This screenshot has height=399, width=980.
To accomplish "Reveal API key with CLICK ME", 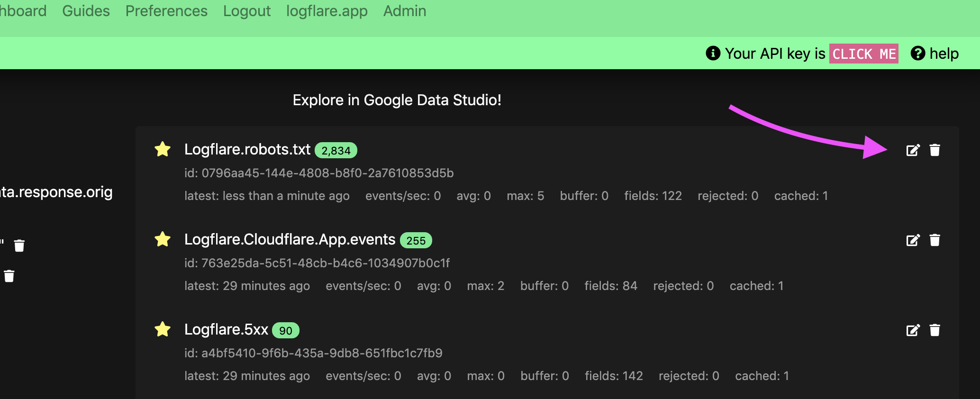I will tap(863, 54).
